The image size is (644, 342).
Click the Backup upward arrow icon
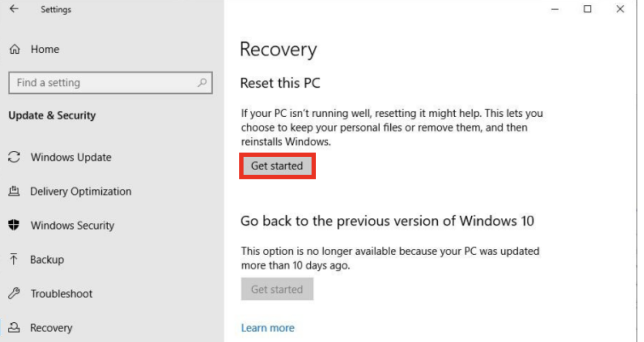click(15, 259)
